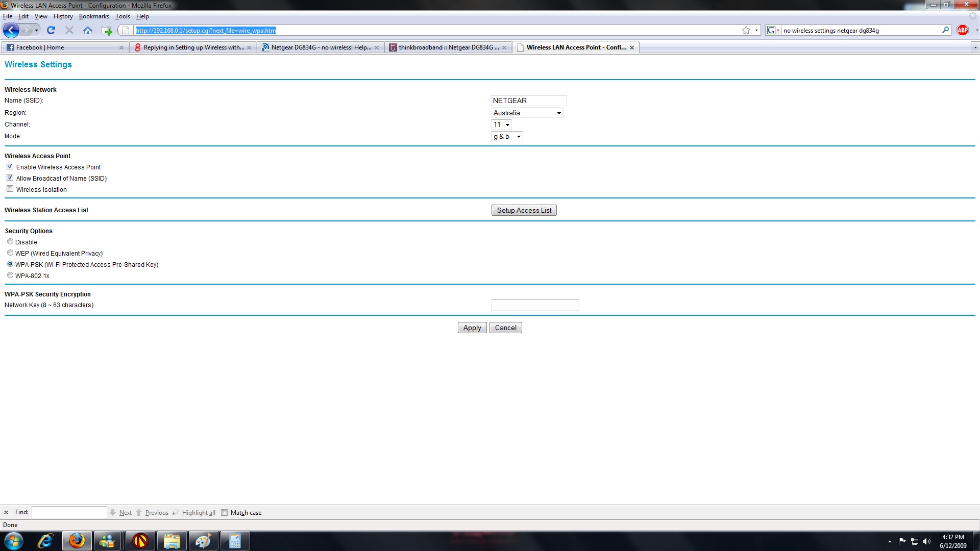Open the Edit menu
The width and height of the screenshot is (980, 551).
click(23, 16)
